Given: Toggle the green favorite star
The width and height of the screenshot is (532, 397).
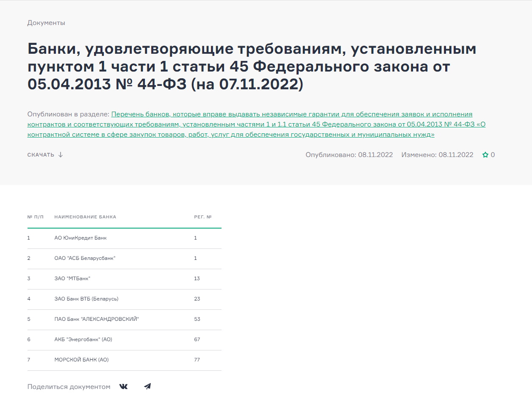Looking at the screenshot, I should pyautogui.click(x=485, y=154).
